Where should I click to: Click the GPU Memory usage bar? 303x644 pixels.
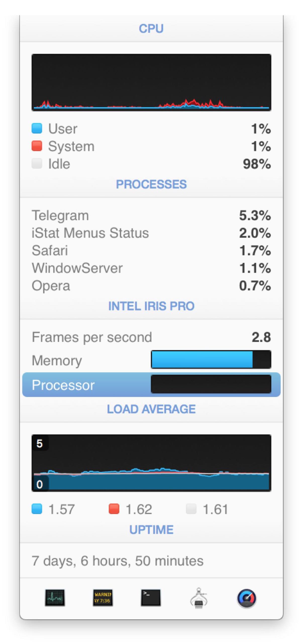pos(211,359)
